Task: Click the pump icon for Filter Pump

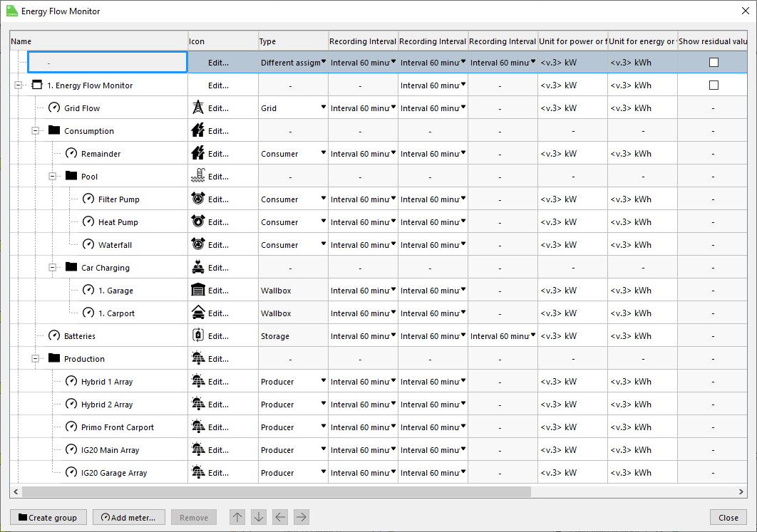Action: point(198,199)
